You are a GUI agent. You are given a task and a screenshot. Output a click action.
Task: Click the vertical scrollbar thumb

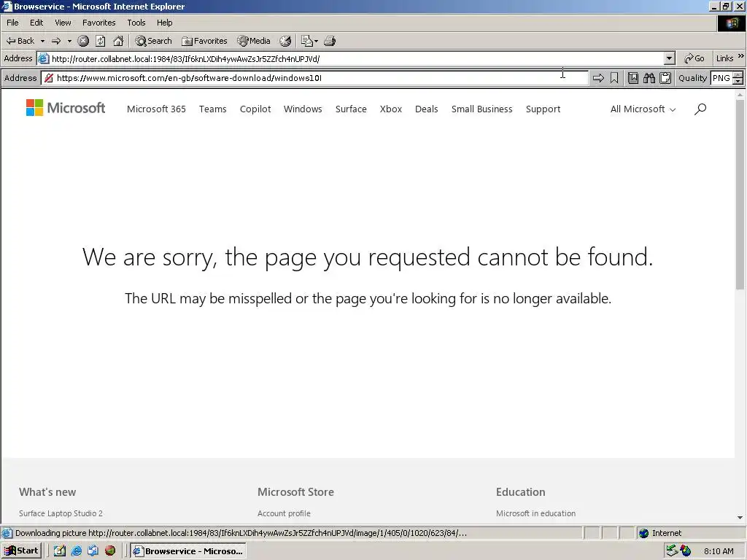(740, 194)
